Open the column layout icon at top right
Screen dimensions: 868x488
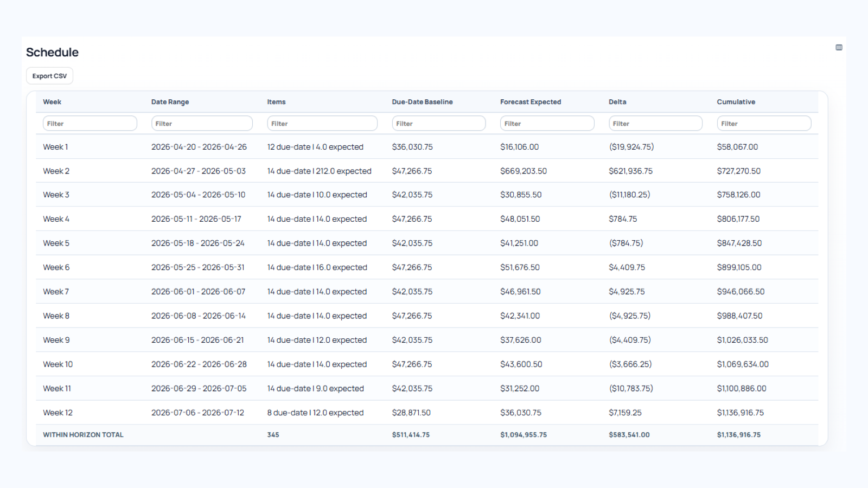(839, 48)
